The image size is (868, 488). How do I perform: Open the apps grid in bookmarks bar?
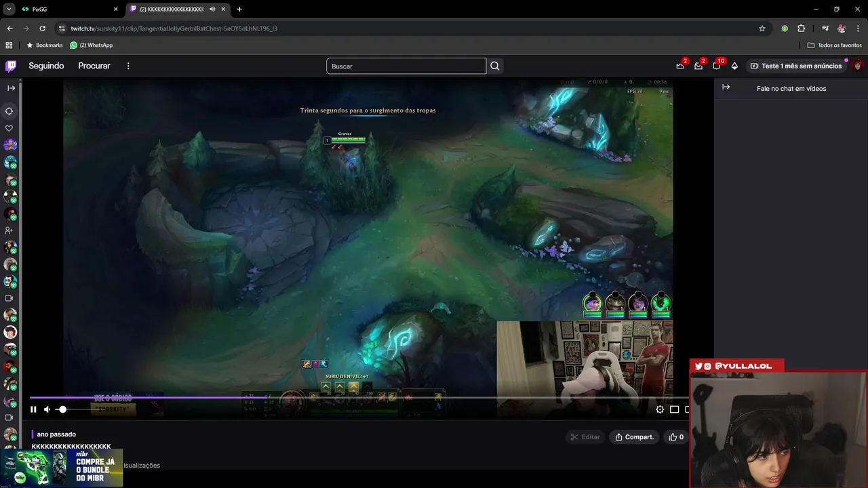pos(9,45)
